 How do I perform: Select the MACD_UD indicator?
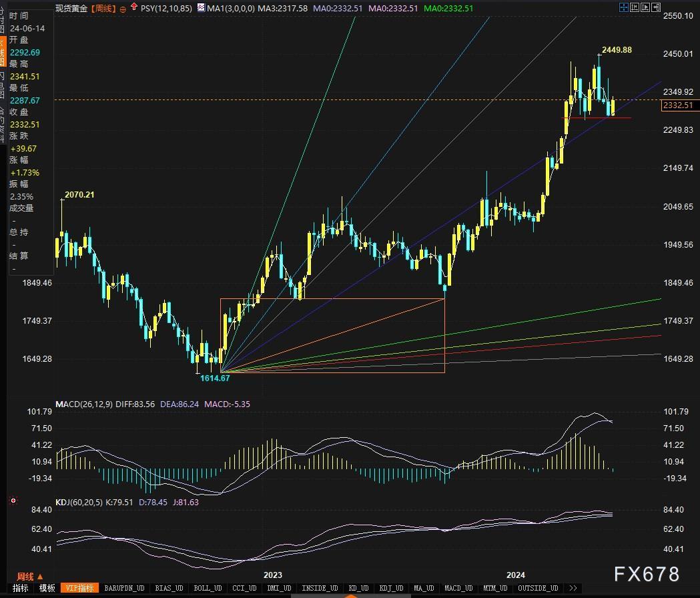[458, 588]
